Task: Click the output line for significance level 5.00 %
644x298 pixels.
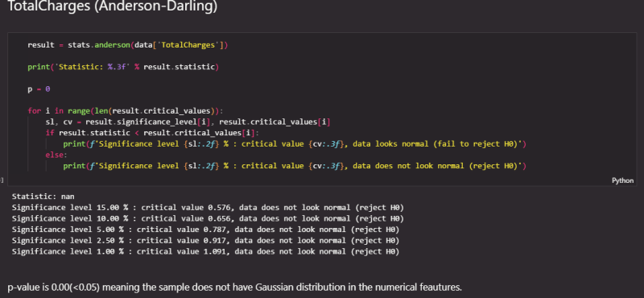Action: [205, 230]
